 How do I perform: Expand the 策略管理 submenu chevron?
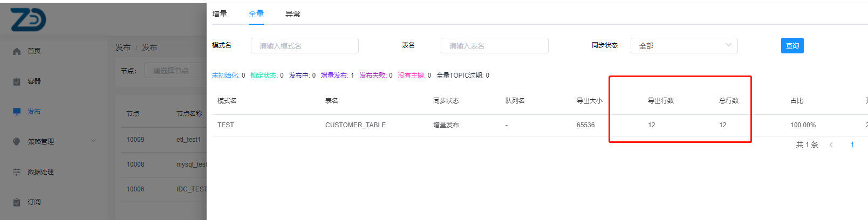(x=93, y=141)
